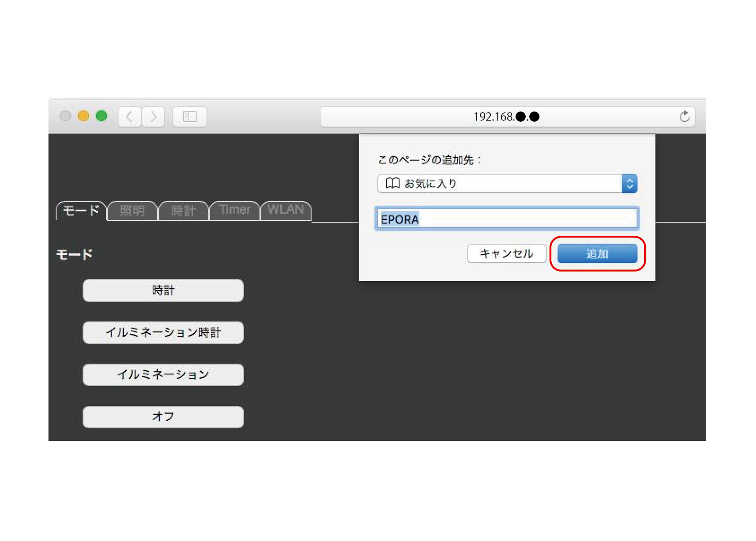Image resolution: width=756 pixels, height=541 pixels.
Task: Open the 照明 tab
Action: (132, 211)
